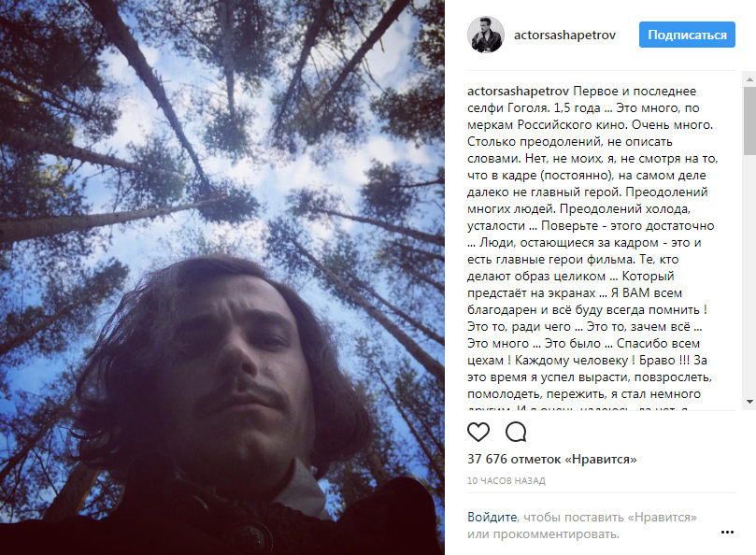Click the 10 ЧАСОВ НАЗАД timestamp
756x555 pixels.
coord(506,481)
